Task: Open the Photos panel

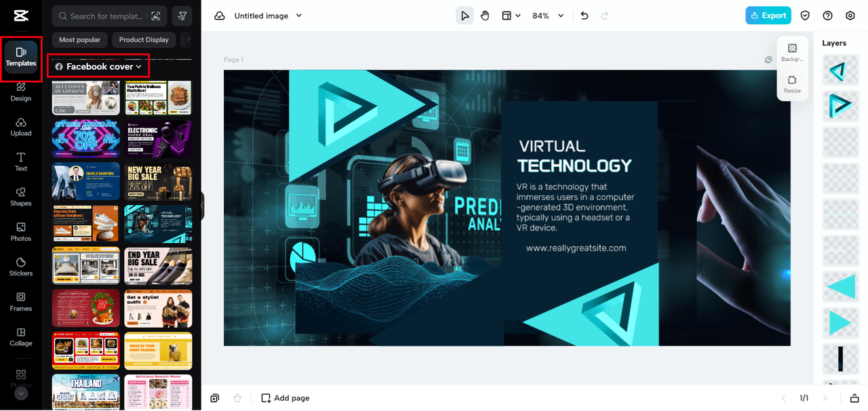Action: pyautogui.click(x=21, y=232)
